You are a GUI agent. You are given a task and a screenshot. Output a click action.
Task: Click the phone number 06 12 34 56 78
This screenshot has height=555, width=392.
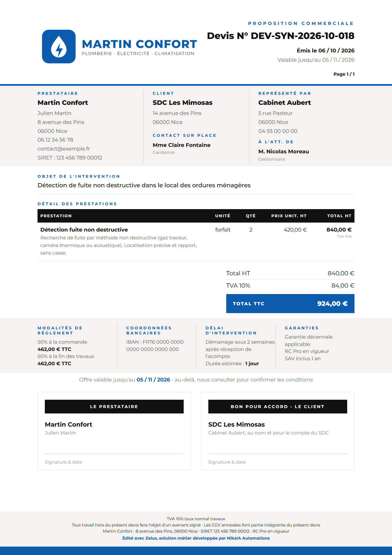(x=55, y=140)
